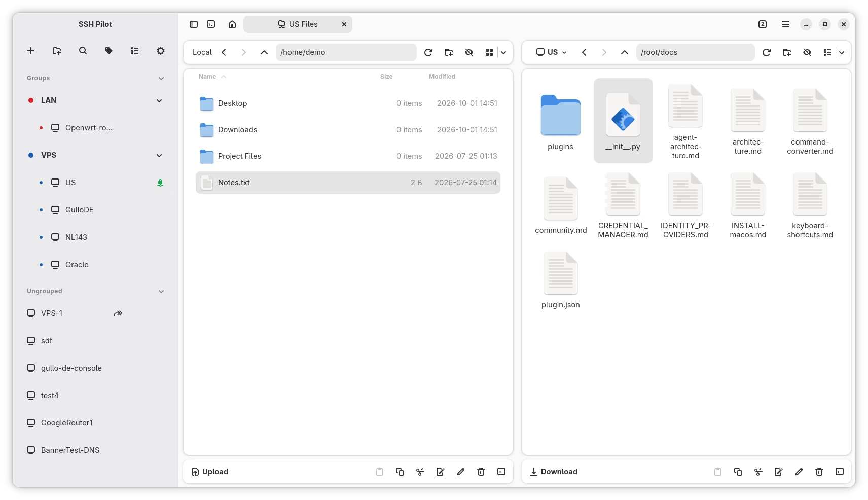The image size is (868, 500).
Task: Cut selected item in Local pane
Action: [420, 472]
